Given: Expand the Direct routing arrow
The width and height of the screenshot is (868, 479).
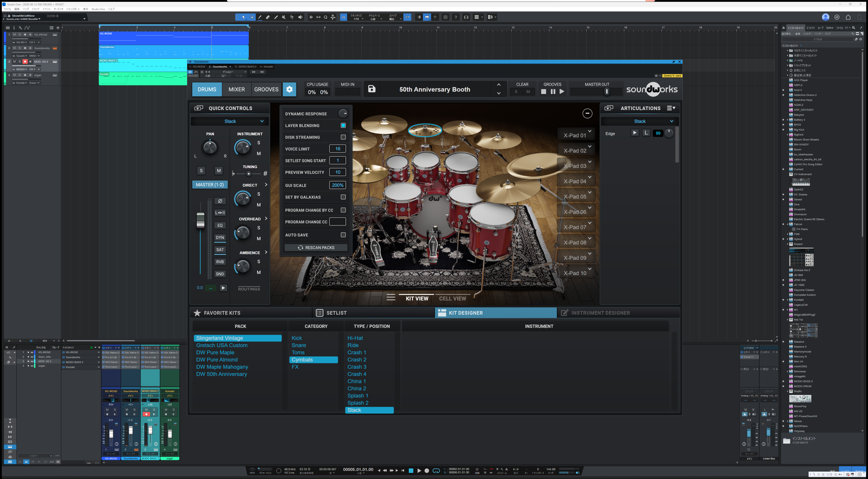Looking at the screenshot, I should tap(266, 185).
